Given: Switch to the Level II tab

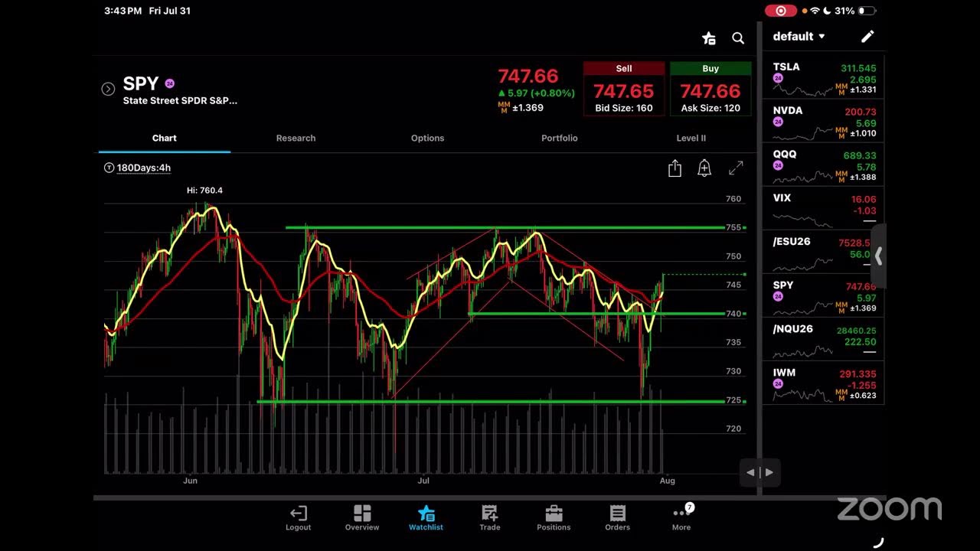Looking at the screenshot, I should [x=691, y=139].
